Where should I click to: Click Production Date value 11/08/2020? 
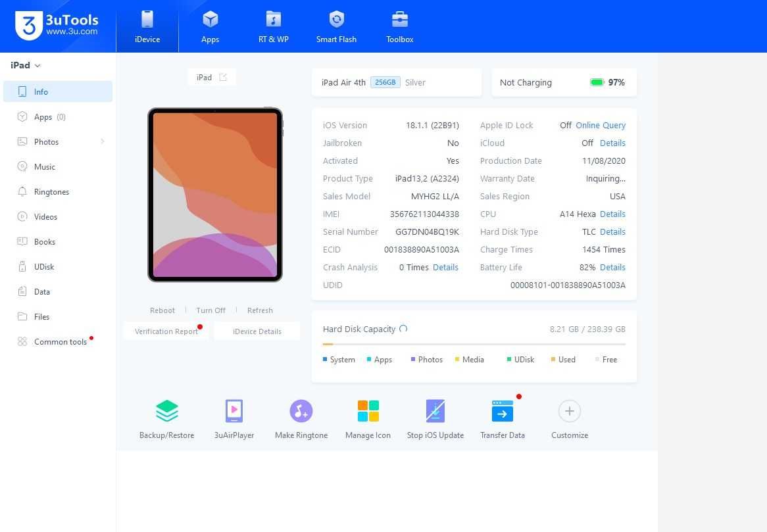coord(604,161)
